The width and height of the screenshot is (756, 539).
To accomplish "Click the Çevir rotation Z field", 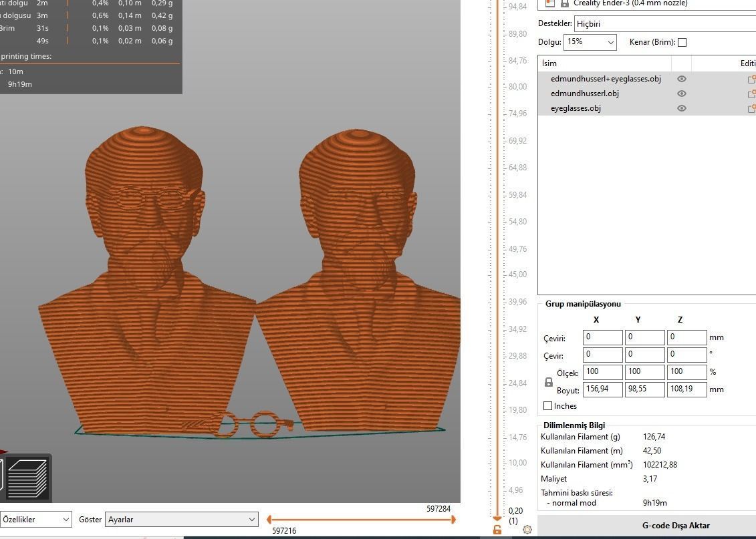I will [686, 355].
